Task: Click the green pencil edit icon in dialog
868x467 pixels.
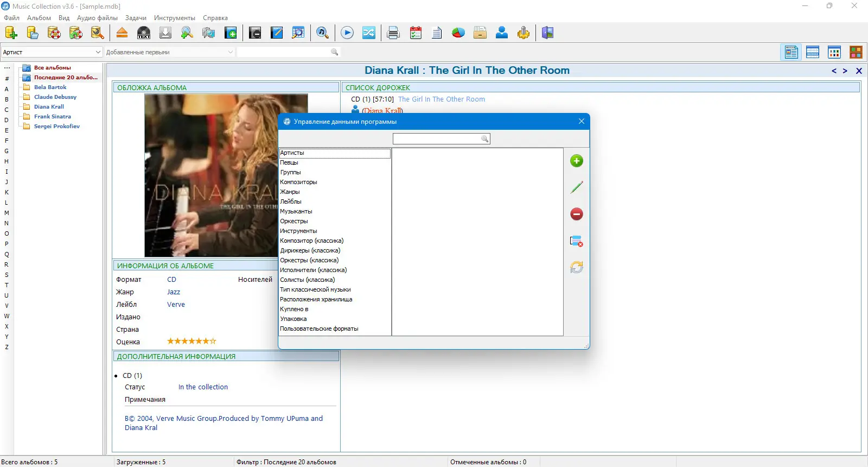Action: [x=577, y=187]
